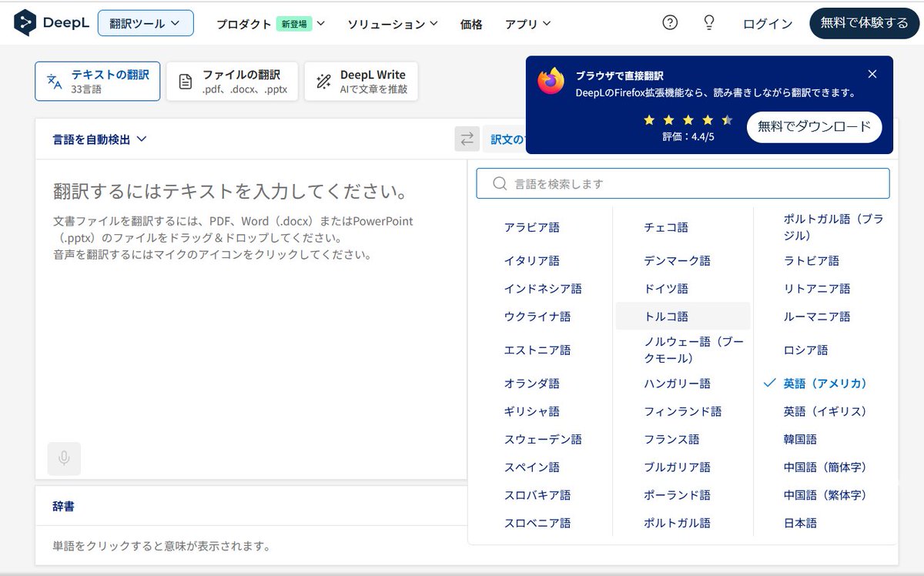
Task: Select the microphone icon for voice input
Action: point(64,459)
